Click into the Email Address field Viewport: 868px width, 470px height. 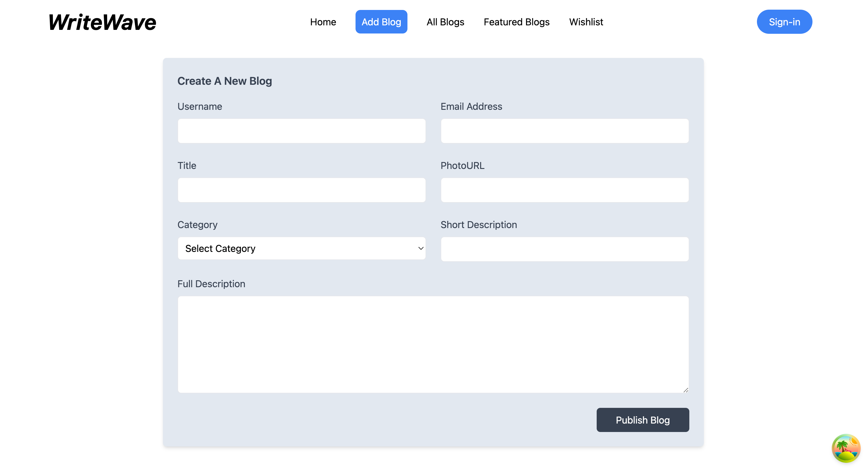click(x=564, y=131)
